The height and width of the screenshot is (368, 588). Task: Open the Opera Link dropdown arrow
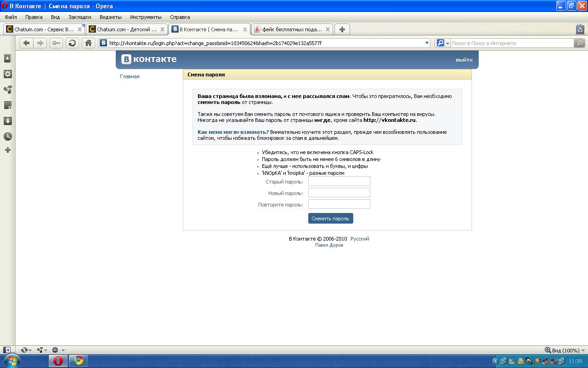coord(31,351)
